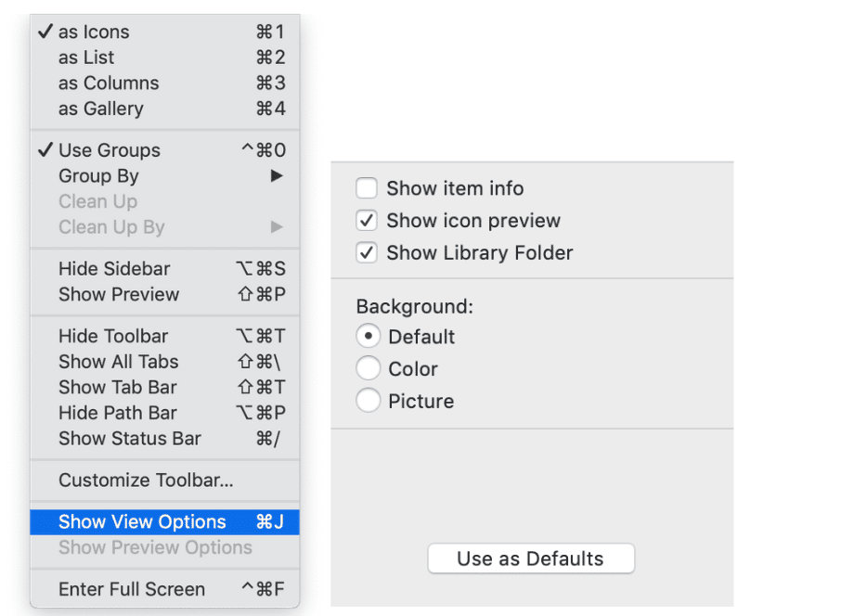Open 'Customize Toolbar...' dialog

164,481
